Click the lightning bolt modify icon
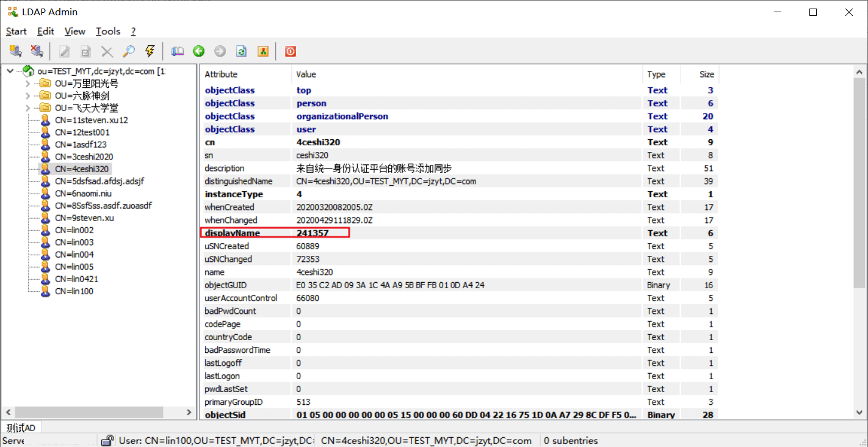 (x=150, y=51)
